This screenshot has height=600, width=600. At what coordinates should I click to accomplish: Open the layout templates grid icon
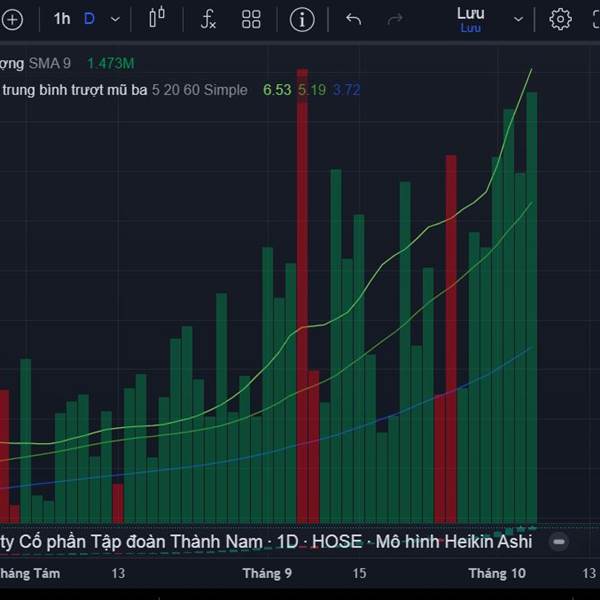[x=251, y=19]
